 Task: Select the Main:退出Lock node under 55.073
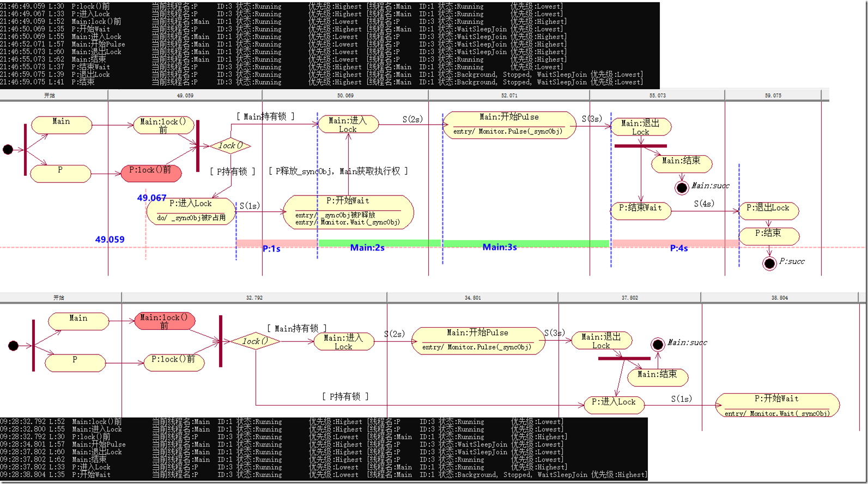[641, 127]
